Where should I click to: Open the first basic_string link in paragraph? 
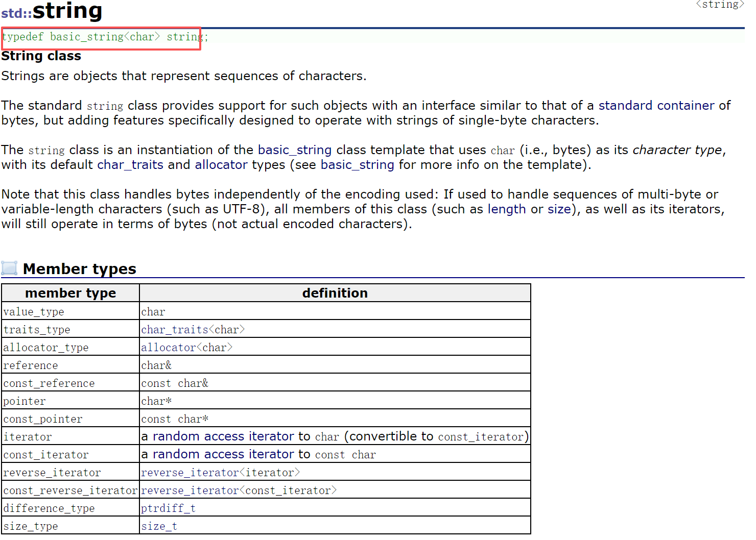click(295, 150)
